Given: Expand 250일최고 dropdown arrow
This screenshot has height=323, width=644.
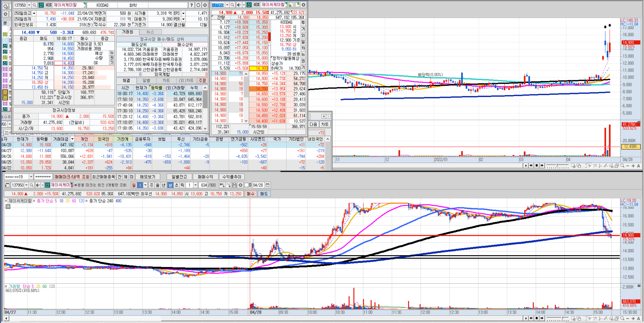Looking at the screenshot, I should tap(34, 13).
